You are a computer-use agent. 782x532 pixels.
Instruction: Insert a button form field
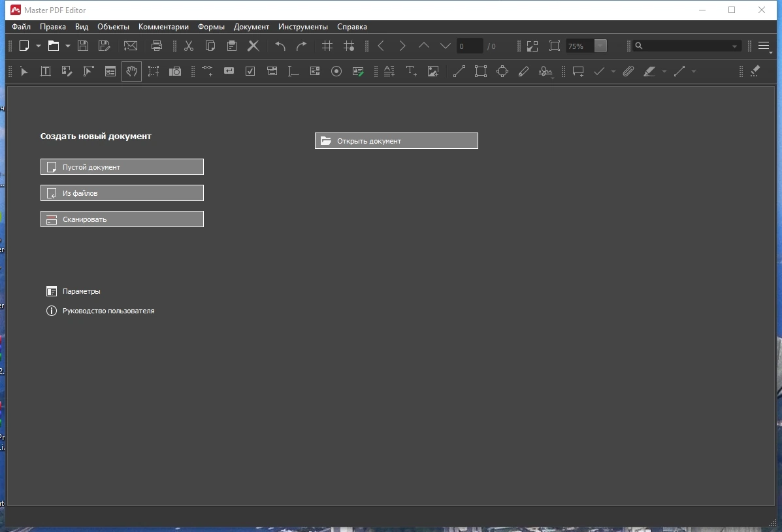[x=229, y=71]
